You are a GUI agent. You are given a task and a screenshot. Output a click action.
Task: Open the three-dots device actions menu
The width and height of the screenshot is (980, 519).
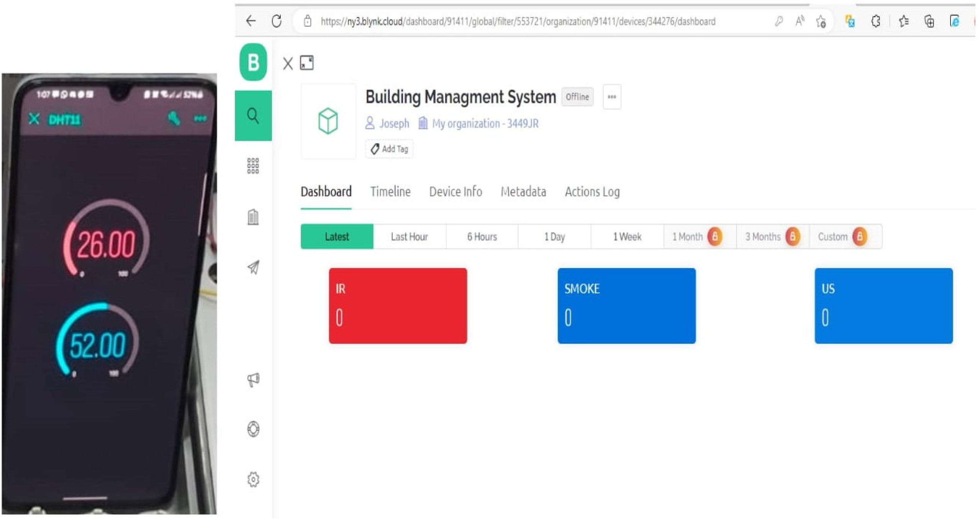[x=611, y=97]
